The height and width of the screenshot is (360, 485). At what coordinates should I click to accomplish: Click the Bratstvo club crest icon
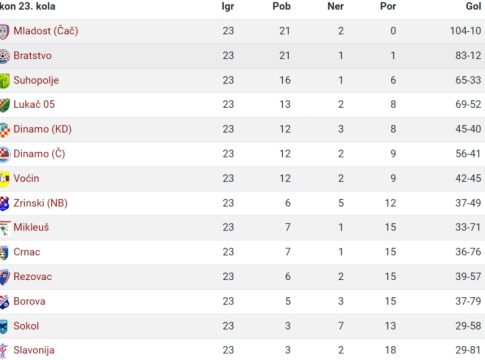pos(4,56)
